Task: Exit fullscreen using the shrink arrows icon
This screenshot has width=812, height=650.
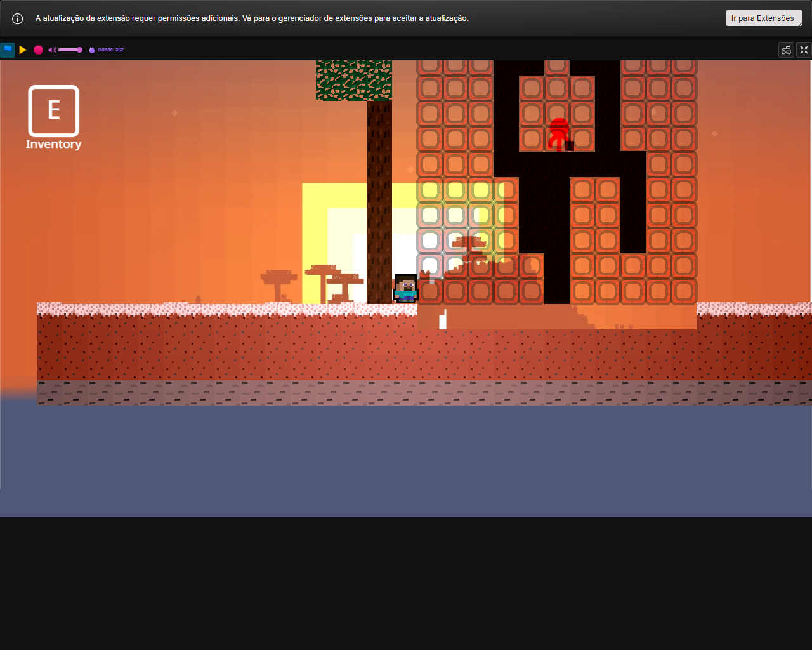Action: point(804,50)
